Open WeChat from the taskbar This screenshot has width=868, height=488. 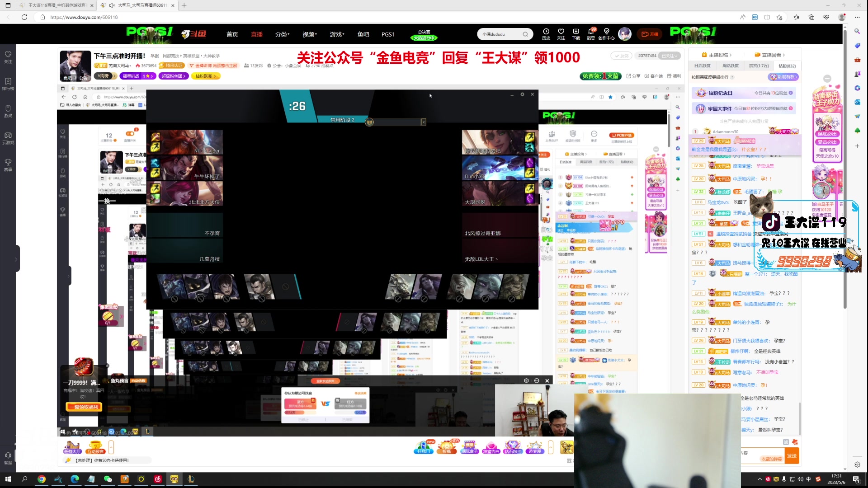point(108,479)
